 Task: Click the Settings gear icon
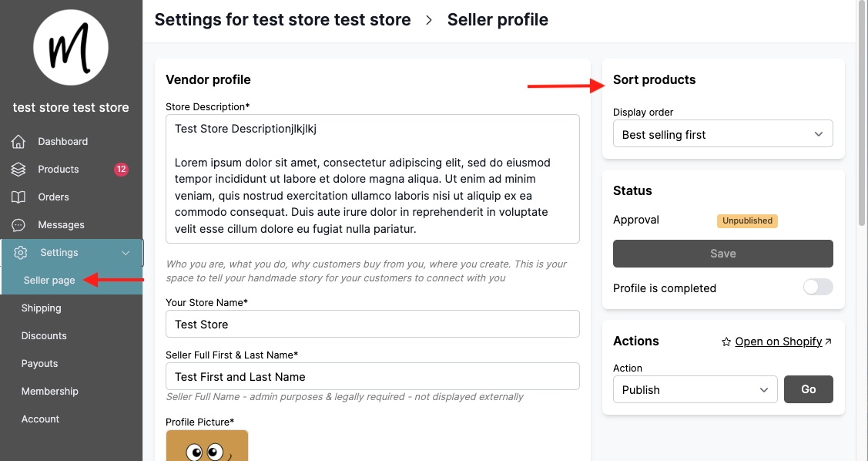pos(21,253)
